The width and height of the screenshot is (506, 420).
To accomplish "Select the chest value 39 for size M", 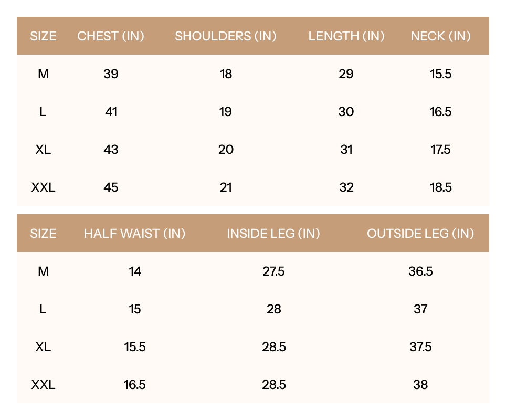I will click(111, 74).
